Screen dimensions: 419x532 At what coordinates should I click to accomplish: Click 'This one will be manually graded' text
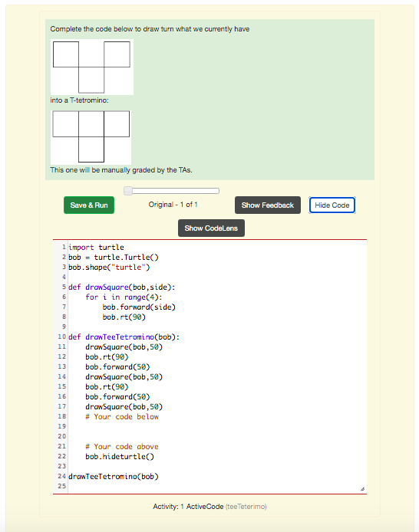click(121, 170)
